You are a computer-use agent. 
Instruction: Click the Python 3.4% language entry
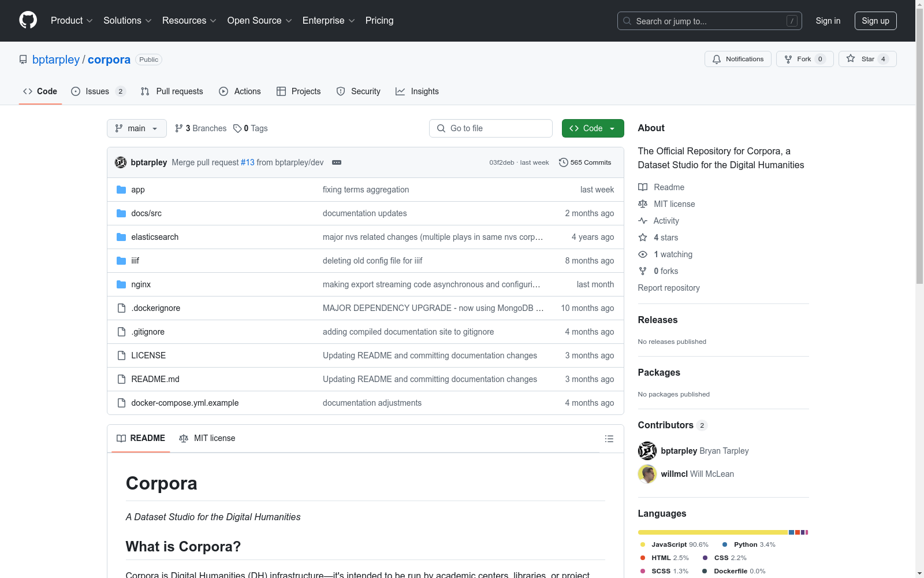749,544
